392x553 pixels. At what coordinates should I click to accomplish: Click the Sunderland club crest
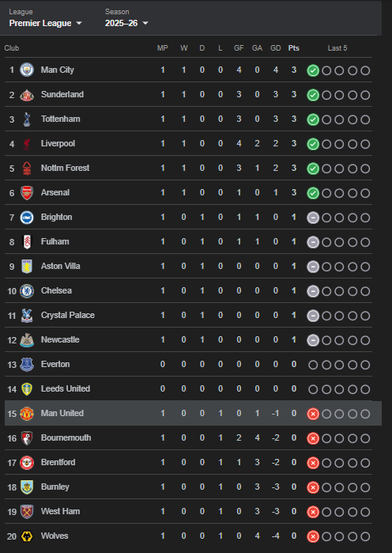[27, 94]
